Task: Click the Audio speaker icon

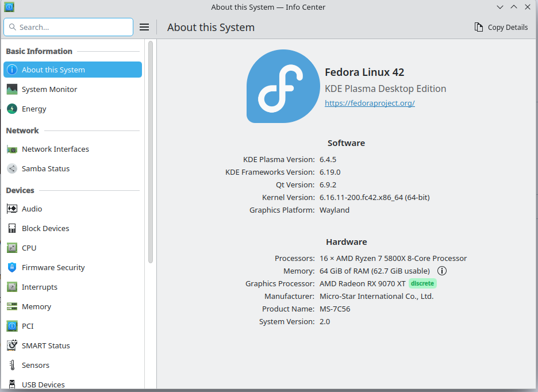Action: (12, 209)
